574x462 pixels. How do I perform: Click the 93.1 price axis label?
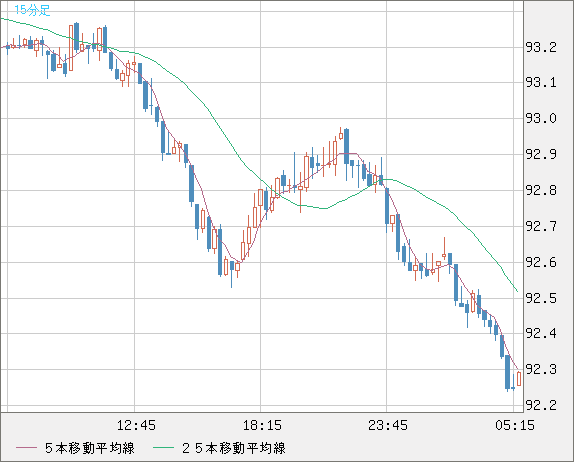[x=541, y=83]
